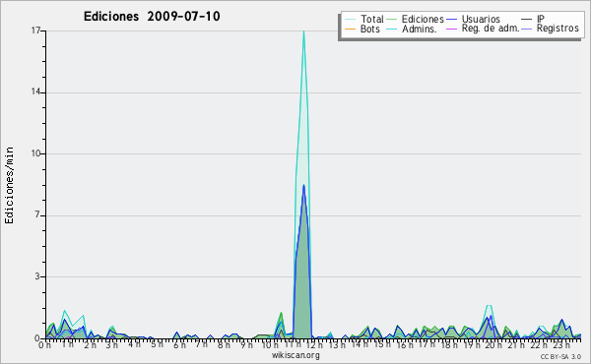Click the 'Admins.' legend label
Screen dimensions: 591x364
[x=420, y=29]
